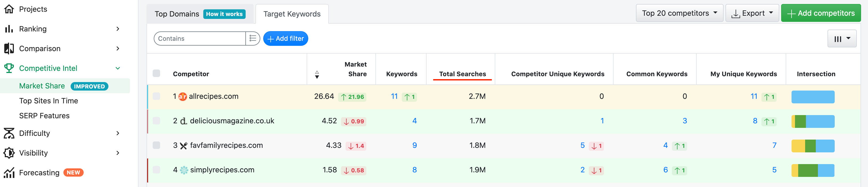Image resolution: width=868 pixels, height=187 pixels.
Task: Open the deliciousmagazine.co.uk competitor link
Action: click(x=232, y=121)
